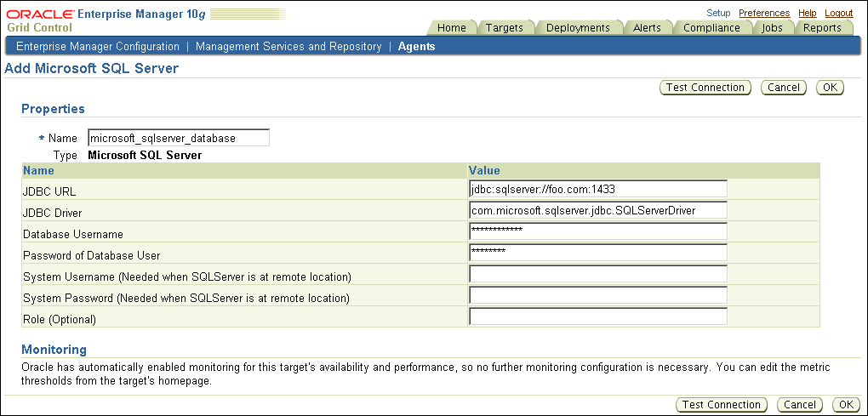Viewport: 868px width, 416px height.
Task: Click the Role (Optional) input field
Action: coord(598,316)
